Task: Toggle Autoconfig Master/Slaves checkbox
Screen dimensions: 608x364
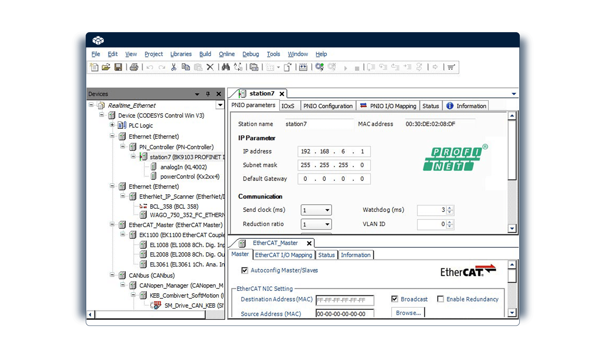Action: pos(245,270)
